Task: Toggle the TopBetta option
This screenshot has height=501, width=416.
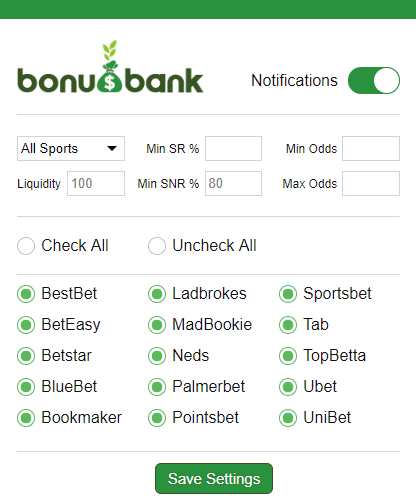Action: click(x=288, y=356)
